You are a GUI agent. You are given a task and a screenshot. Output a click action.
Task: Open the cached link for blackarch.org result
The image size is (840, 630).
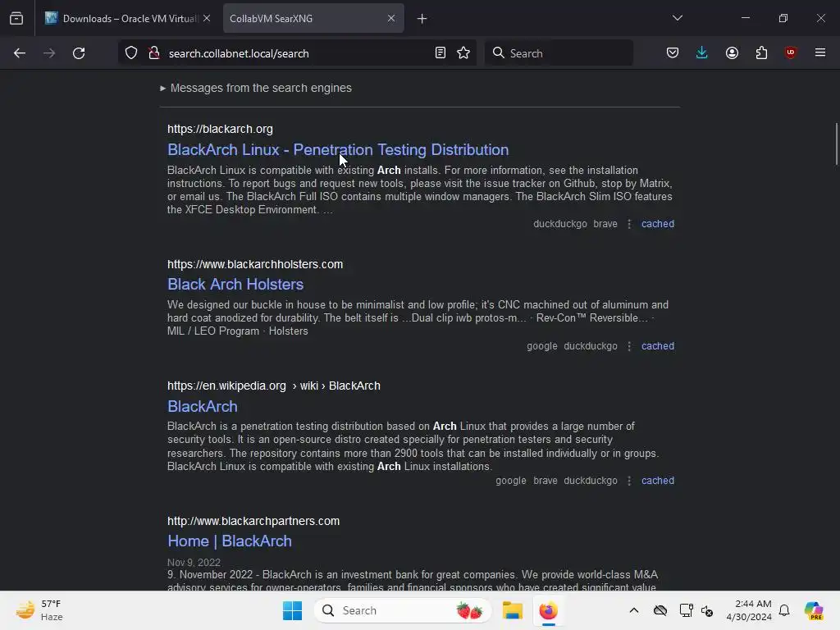click(x=658, y=224)
